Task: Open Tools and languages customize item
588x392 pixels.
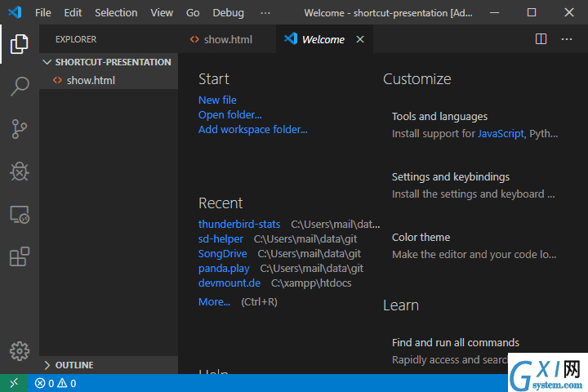Action: pyautogui.click(x=439, y=117)
